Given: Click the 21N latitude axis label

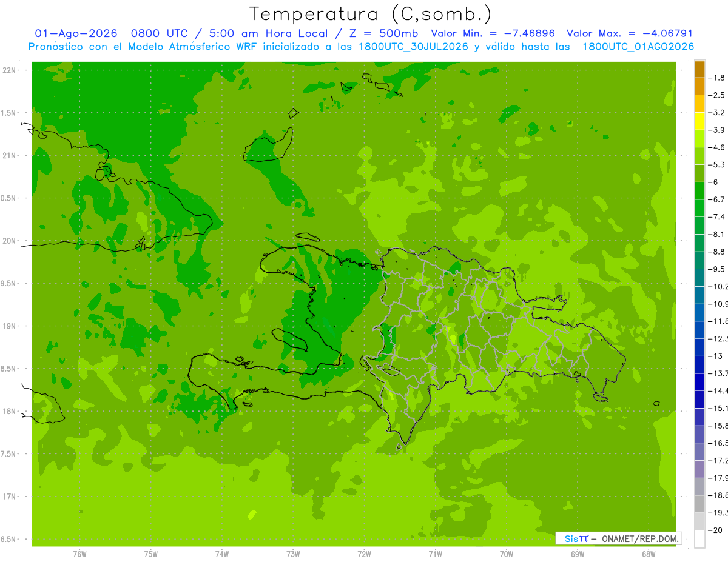Looking at the screenshot, I should point(10,156).
